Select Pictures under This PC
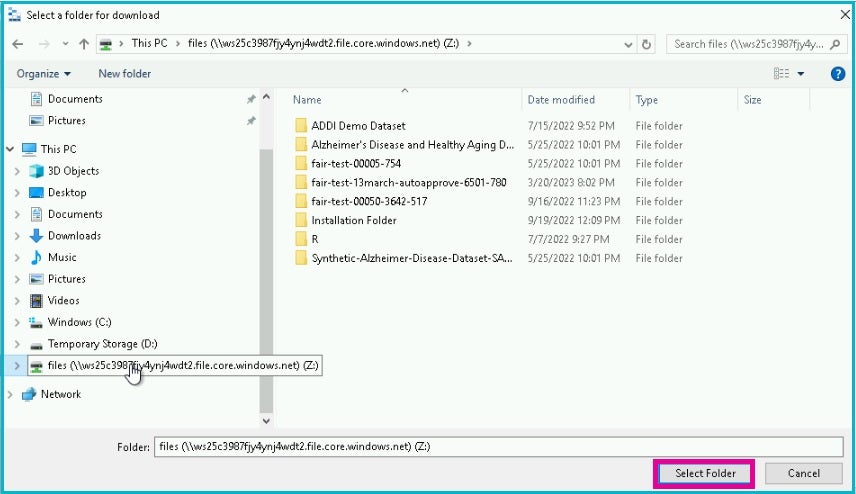This screenshot has width=856, height=494. (67, 279)
